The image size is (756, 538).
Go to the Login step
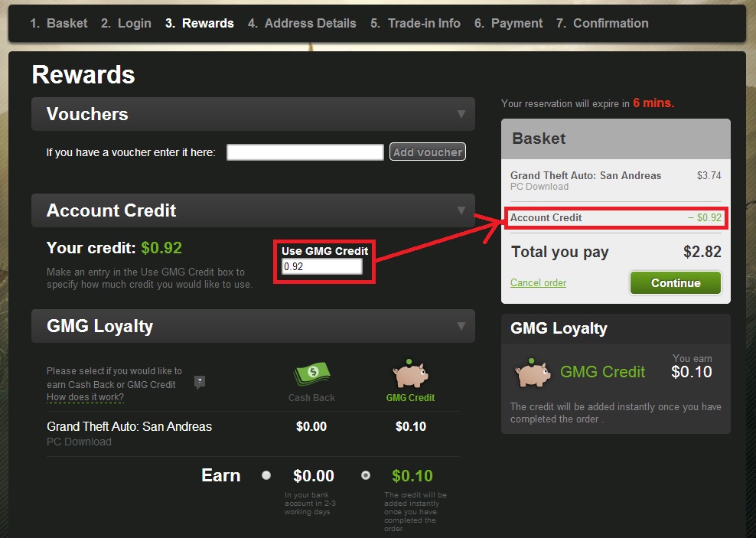125,23
